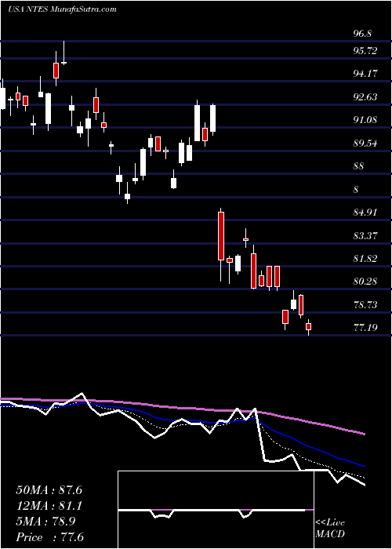Click the '12MA : 81.1' readout
The width and height of the screenshot is (392, 549).
click(49, 506)
